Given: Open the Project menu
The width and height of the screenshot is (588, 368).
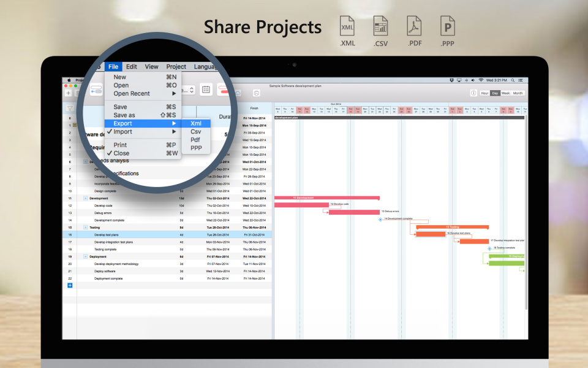Looking at the screenshot, I should pos(176,66).
